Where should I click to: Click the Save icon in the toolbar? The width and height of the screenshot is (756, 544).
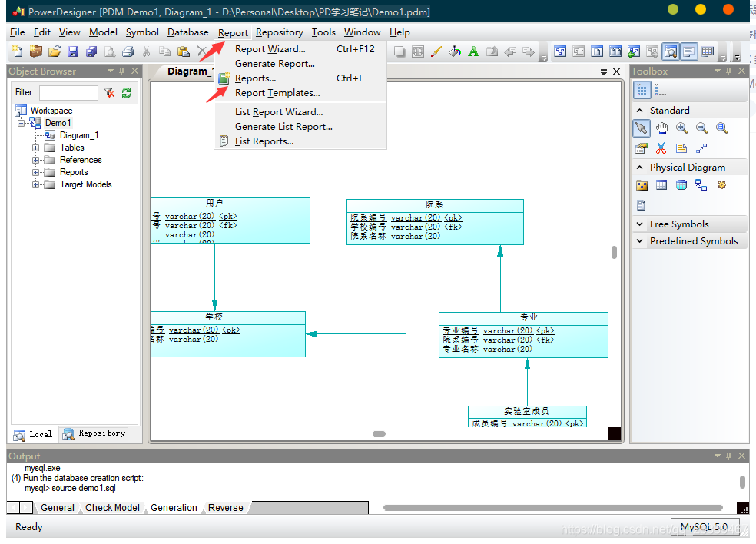(73, 51)
